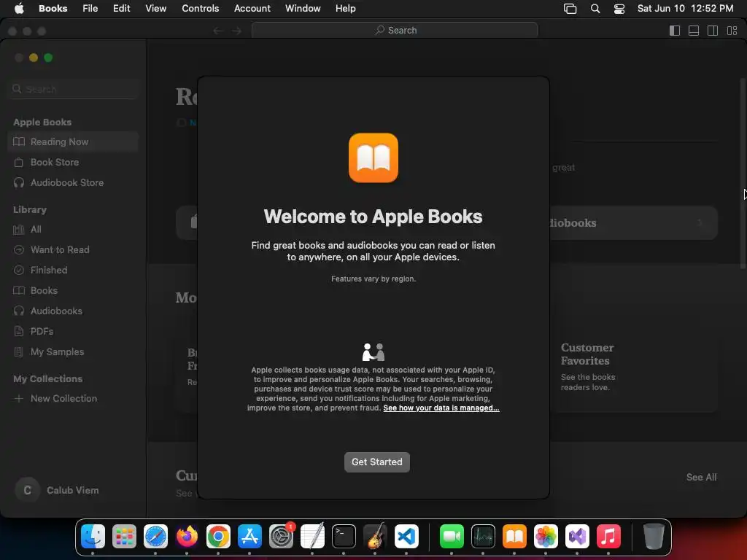Click the My Samples icon
This screenshot has height=560, width=747.
18,352
